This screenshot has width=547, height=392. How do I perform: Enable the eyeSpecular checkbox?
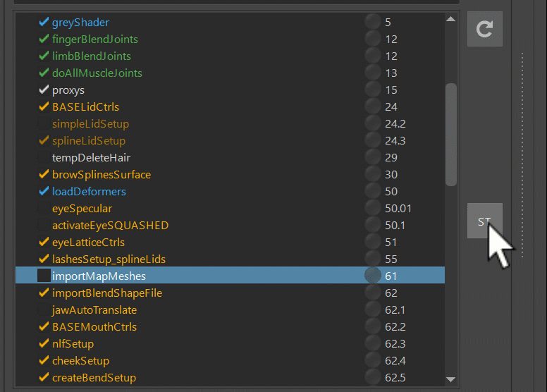44,209
